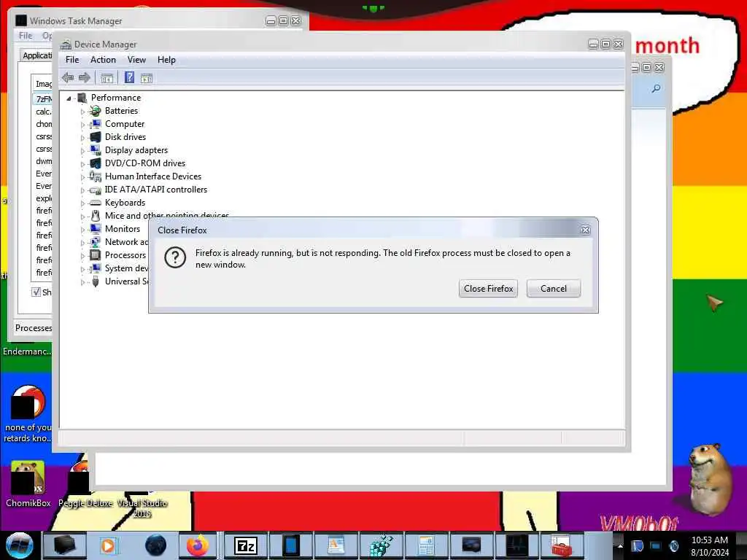
Task: Open the Help menu
Action: (166, 60)
